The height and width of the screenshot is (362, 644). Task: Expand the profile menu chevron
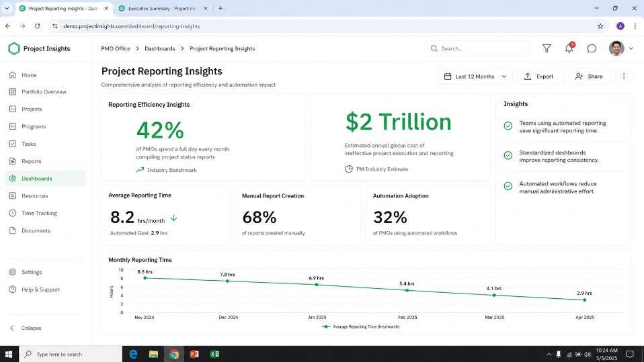pyautogui.click(x=631, y=48)
